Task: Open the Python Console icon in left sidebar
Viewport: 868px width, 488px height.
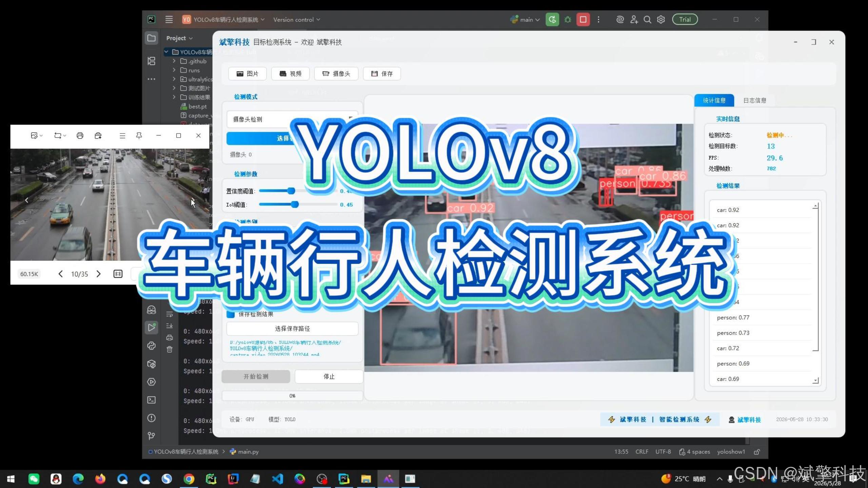Action: [151, 346]
